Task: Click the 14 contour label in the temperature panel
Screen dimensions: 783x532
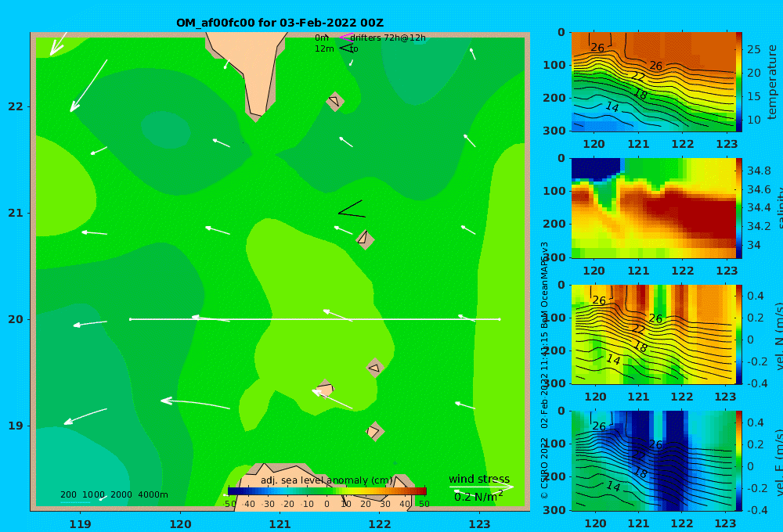Action: point(612,106)
